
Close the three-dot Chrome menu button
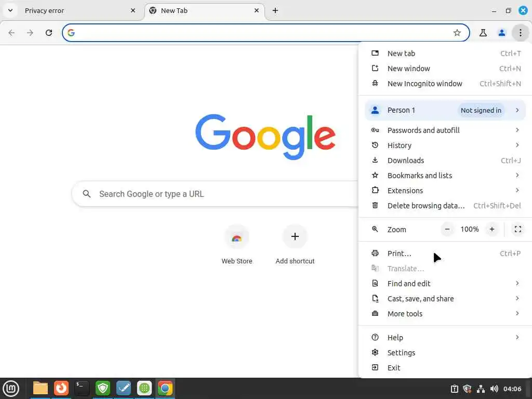(x=520, y=33)
